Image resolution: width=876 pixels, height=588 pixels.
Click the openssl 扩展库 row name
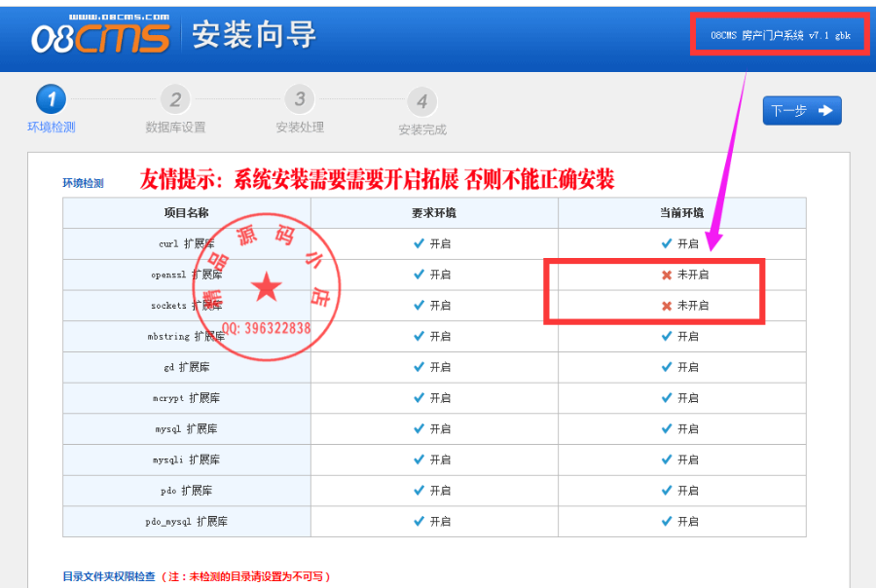click(187, 275)
